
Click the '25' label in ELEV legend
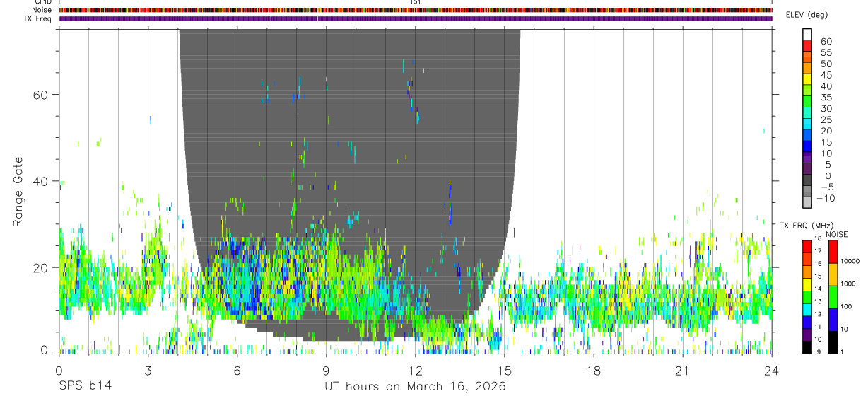pyautogui.click(x=826, y=120)
